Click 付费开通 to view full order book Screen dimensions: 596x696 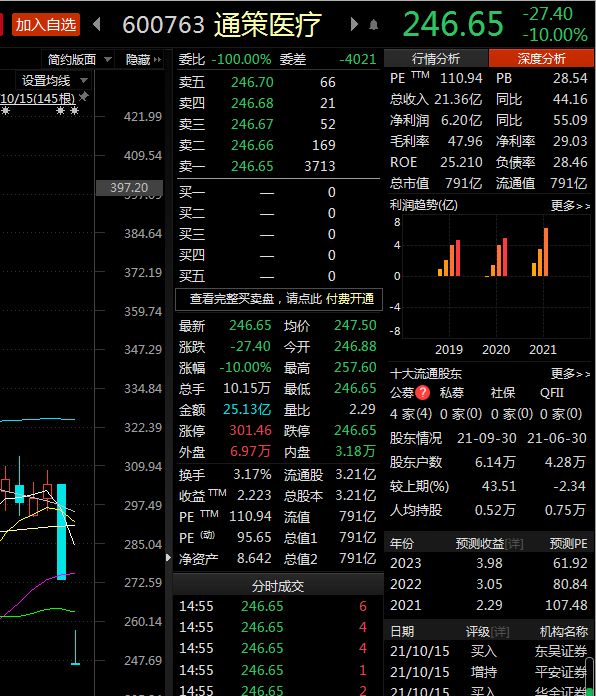350,299
